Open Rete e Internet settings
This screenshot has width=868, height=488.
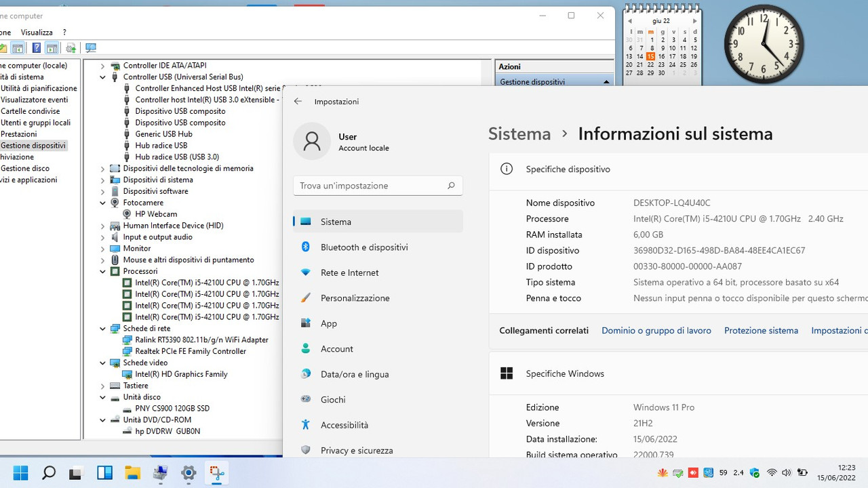tap(378, 272)
